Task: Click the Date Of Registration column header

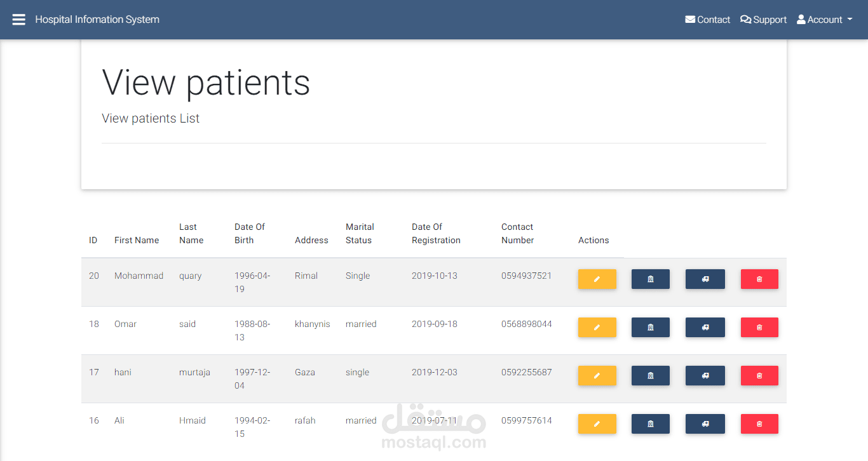Action: (x=436, y=234)
